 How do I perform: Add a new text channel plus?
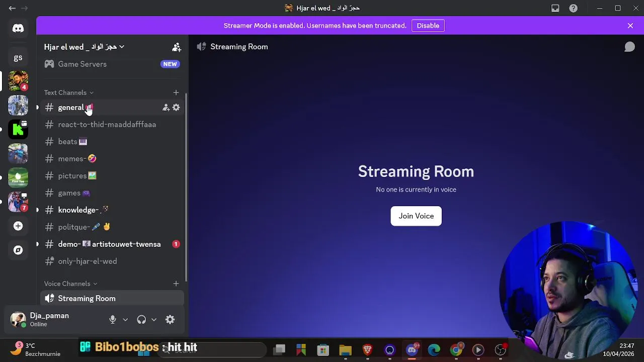tap(176, 93)
